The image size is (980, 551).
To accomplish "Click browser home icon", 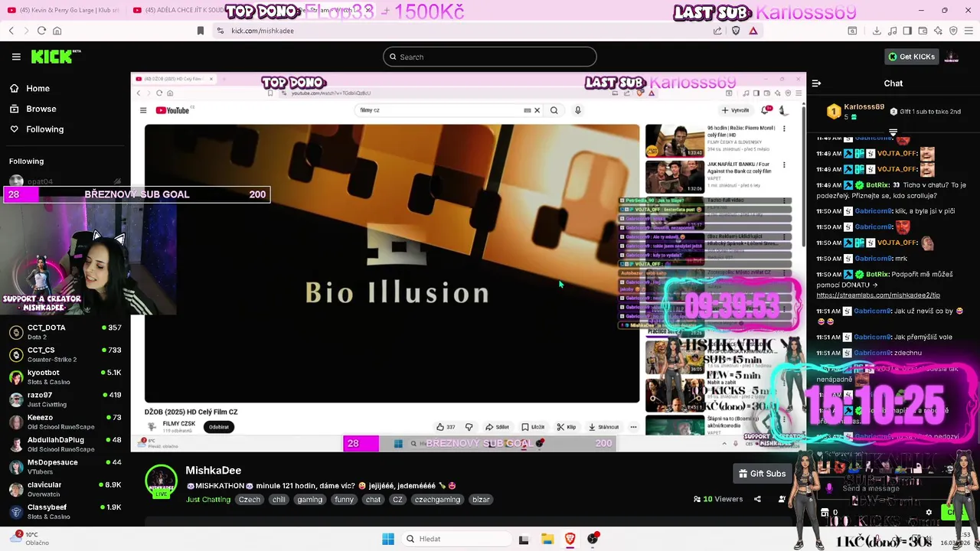I will coord(57,31).
